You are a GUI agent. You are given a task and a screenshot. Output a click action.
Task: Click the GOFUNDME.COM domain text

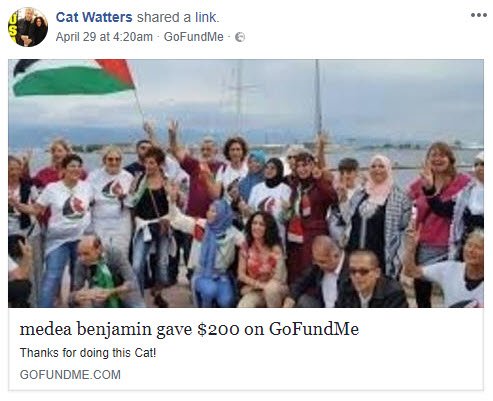70,375
